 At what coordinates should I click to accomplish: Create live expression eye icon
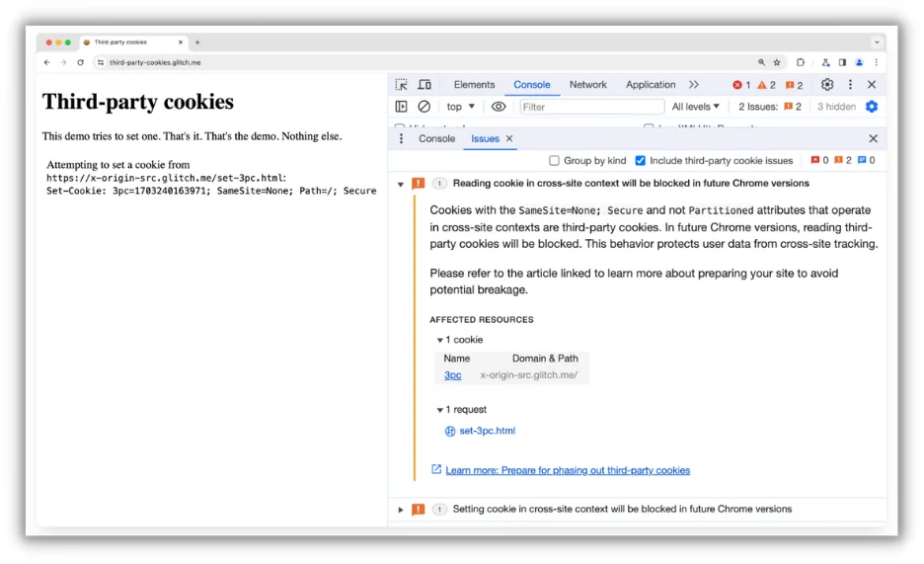click(499, 107)
